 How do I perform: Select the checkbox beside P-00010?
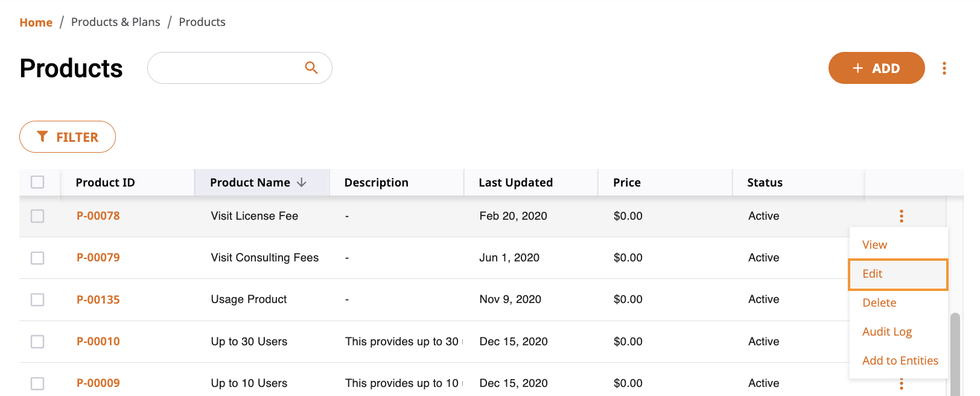pos(37,341)
